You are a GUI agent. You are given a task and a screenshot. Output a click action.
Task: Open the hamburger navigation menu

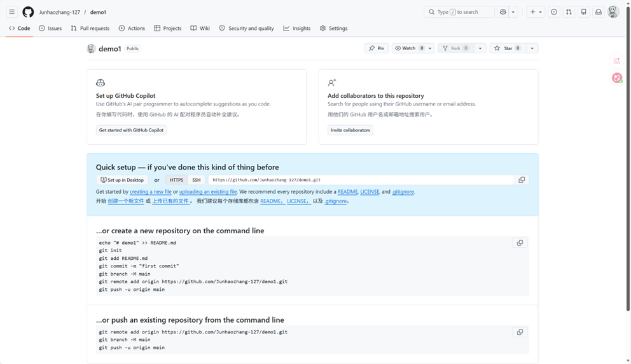coord(11,12)
